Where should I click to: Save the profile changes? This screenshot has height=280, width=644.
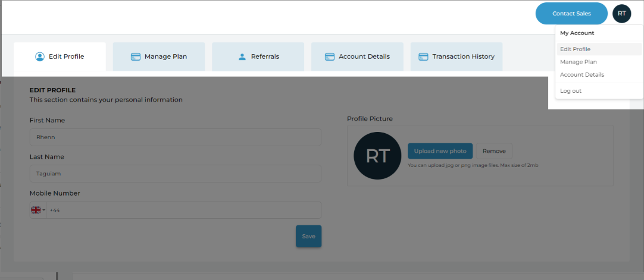308,236
